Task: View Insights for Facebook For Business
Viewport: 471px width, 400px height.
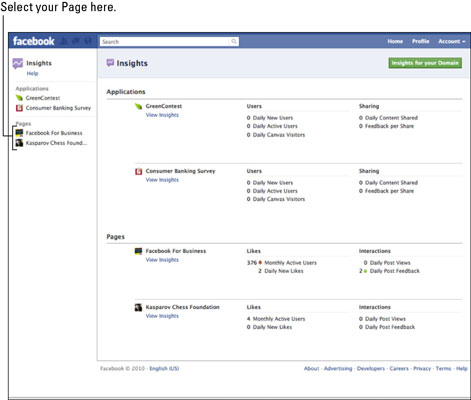Action: point(162,260)
